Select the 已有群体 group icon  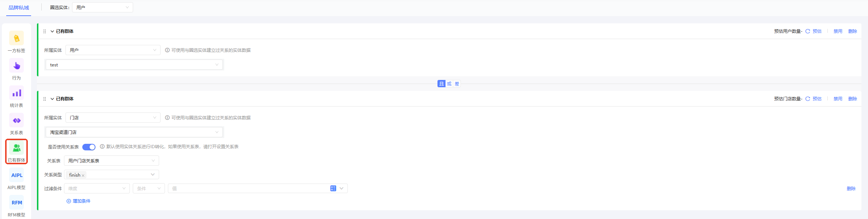point(16,148)
